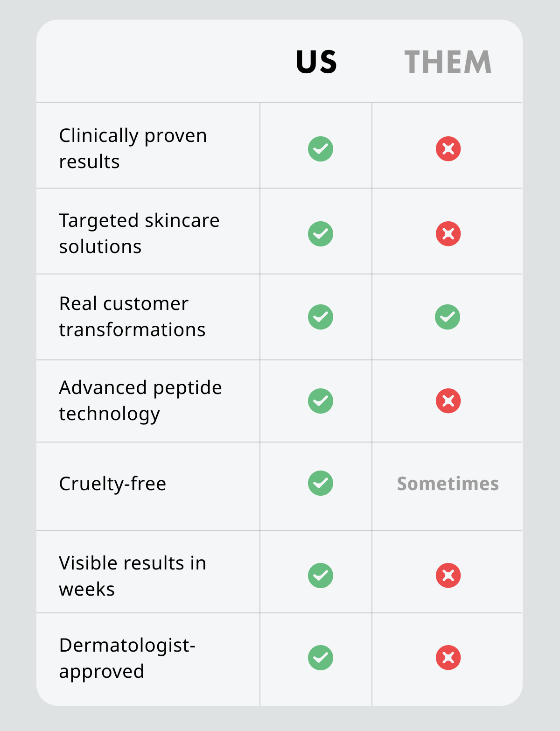
Task: Click red X for Targeted skincare solutions
Action: coord(448,234)
